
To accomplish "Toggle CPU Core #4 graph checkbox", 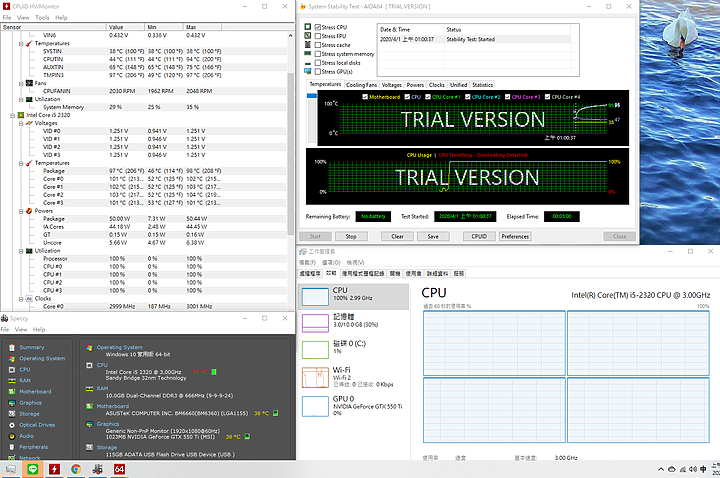I will (547, 97).
